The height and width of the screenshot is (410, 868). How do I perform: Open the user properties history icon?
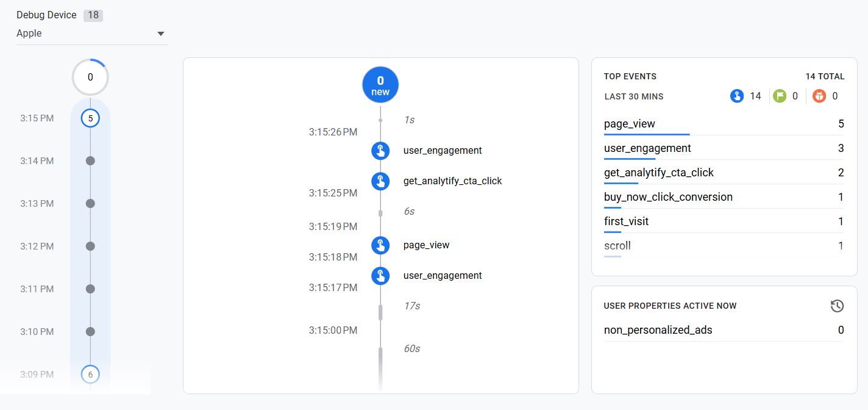837,306
